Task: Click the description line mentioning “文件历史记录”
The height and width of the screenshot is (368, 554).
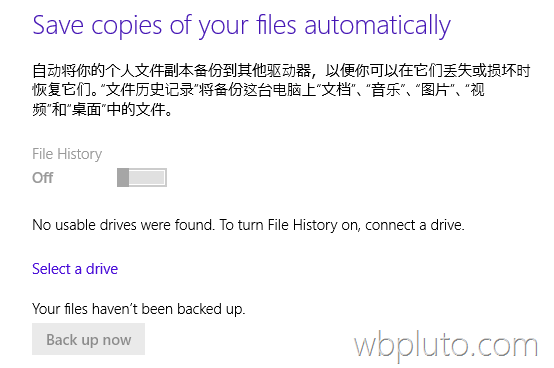Action: (x=258, y=90)
